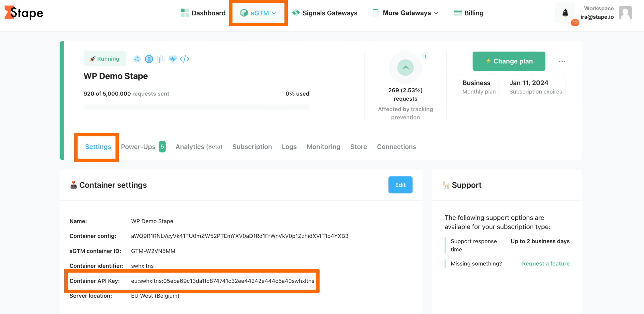Click the tracking prevention info icon

(425, 56)
